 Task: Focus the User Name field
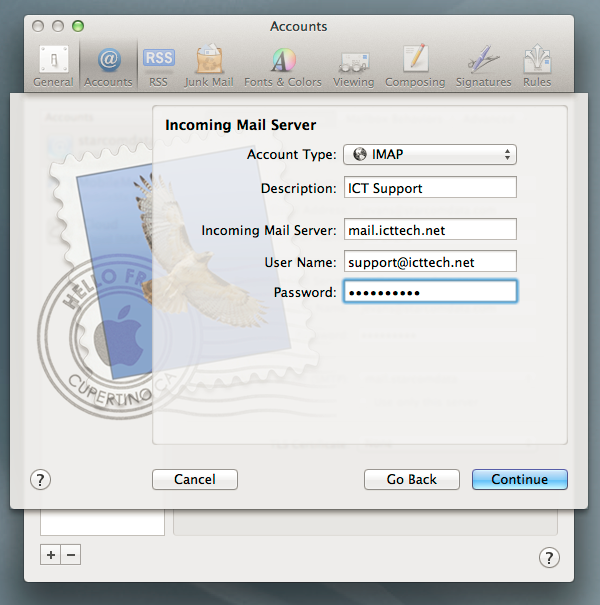click(430, 261)
